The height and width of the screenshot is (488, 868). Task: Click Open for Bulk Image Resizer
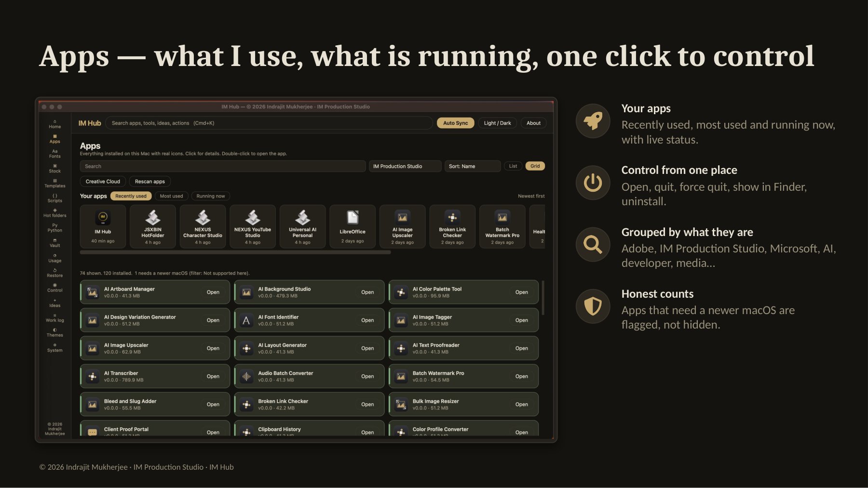(x=522, y=405)
